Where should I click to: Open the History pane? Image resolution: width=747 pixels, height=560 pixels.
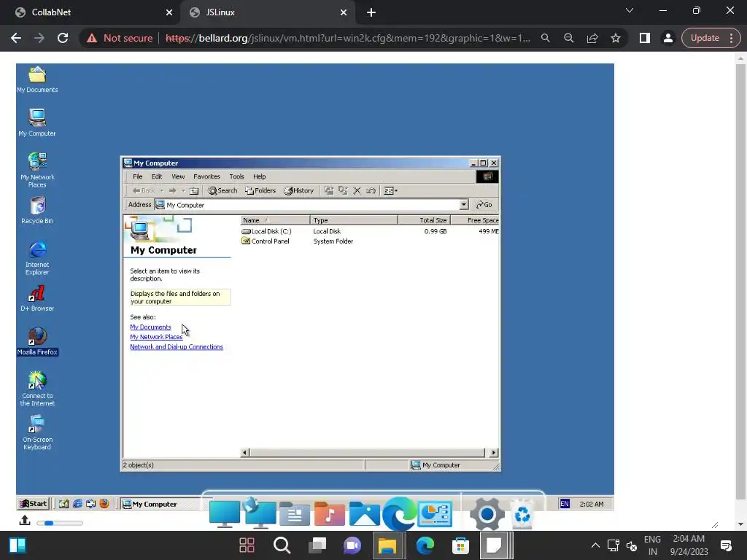[298, 190]
